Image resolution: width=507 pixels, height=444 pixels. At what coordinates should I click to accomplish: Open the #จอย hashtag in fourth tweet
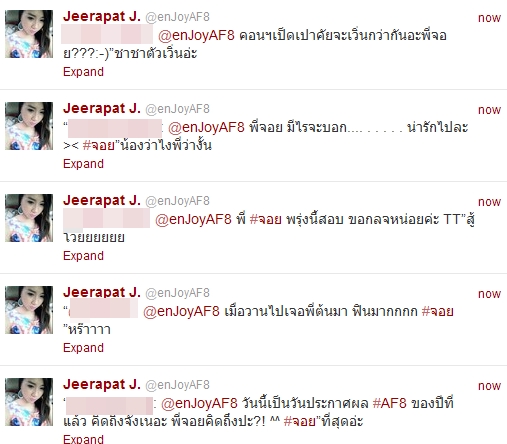point(437,311)
